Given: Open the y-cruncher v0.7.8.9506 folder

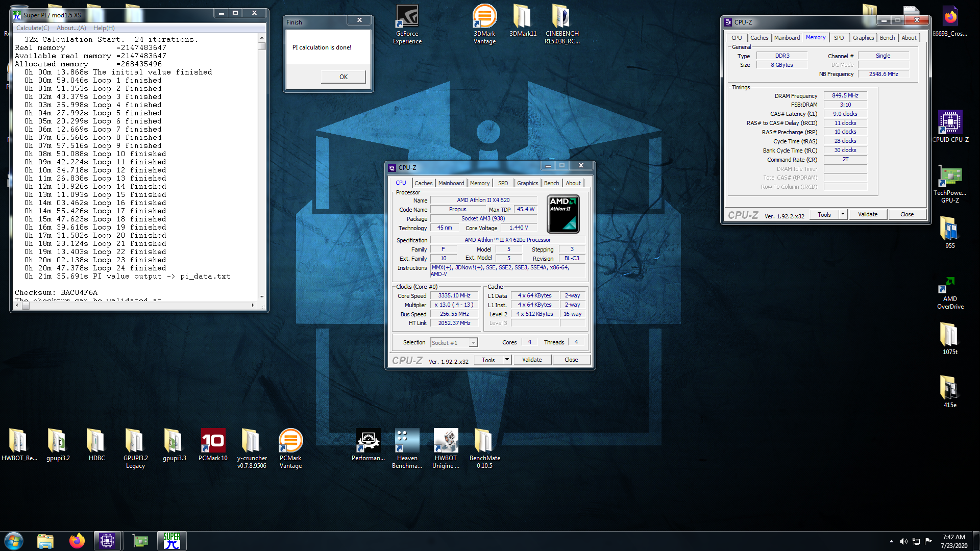Looking at the screenshot, I should pos(252,448).
